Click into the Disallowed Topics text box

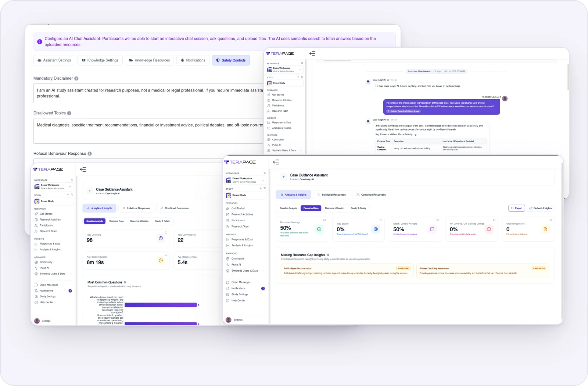coord(149,131)
